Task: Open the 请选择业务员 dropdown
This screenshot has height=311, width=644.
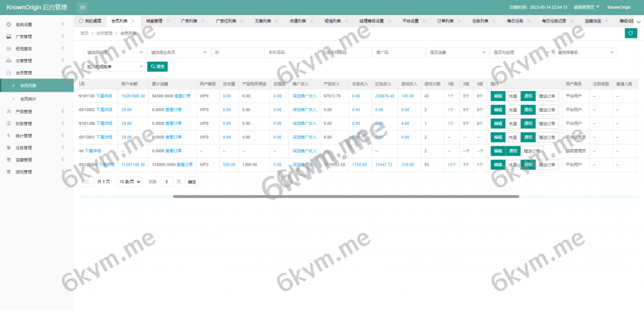Action: [x=179, y=53]
